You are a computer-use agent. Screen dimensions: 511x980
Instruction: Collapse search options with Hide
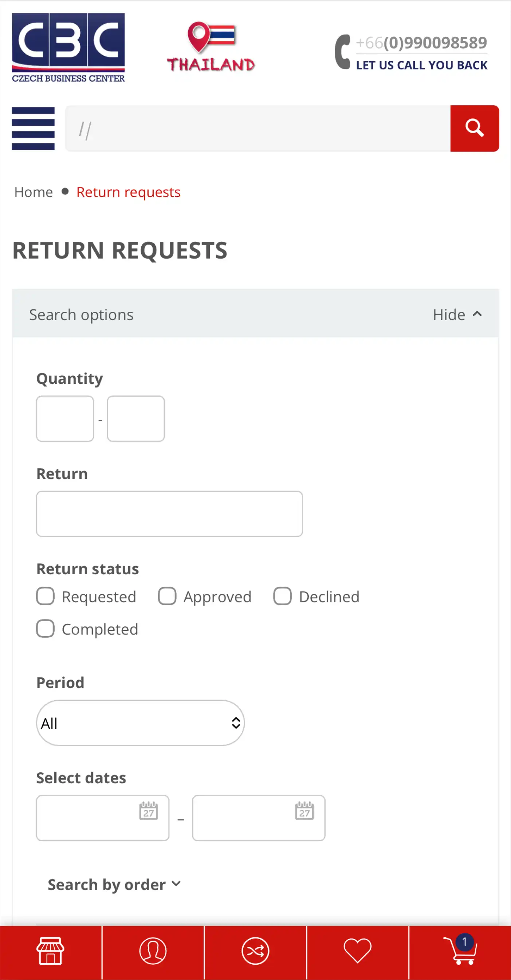point(457,315)
